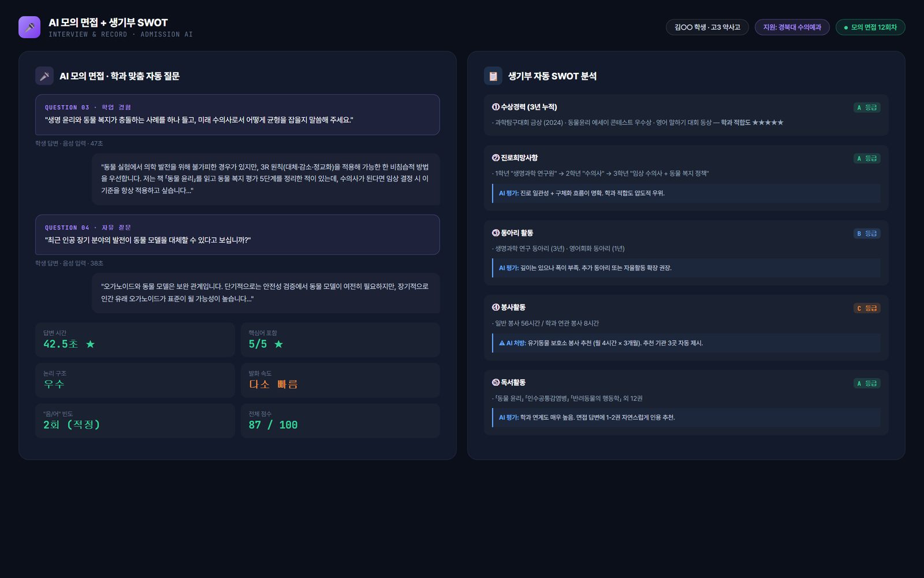The height and width of the screenshot is (578, 924).
Task: Click the AI 평가 note about 학과 연계도 매우 높음
Action: [x=686, y=417]
